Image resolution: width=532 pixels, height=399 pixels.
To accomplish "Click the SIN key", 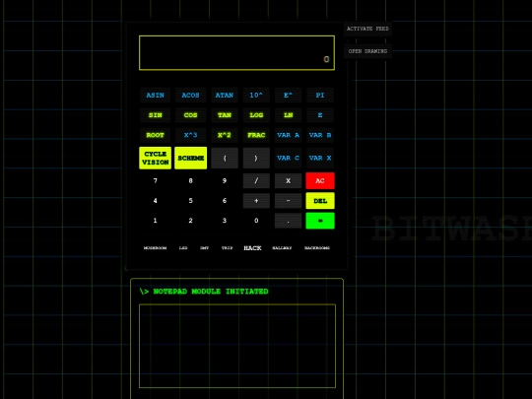I will tap(155, 115).
